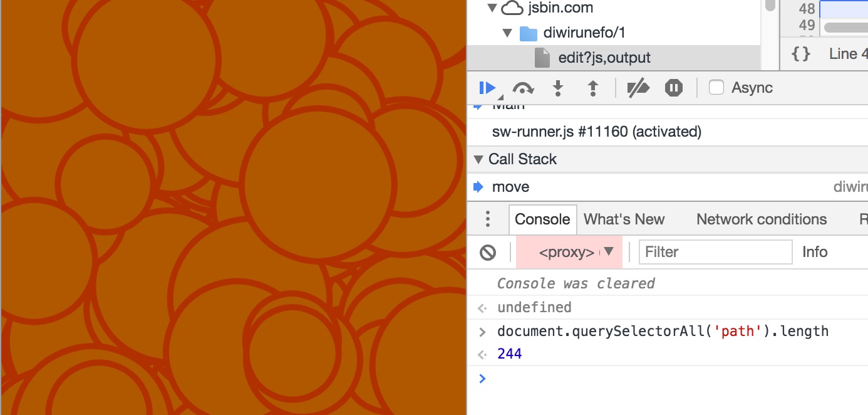Screen dimensions: 868x415
Task: Enable the Async checkbox
Action: click(x=716, y=88)
